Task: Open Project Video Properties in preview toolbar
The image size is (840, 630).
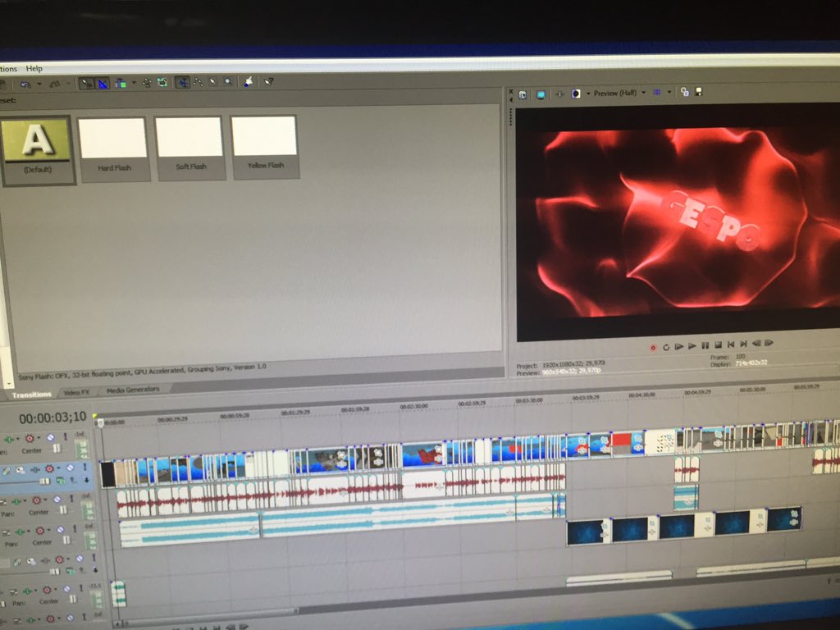Action: pyautogui.click(x=523, y=94)
